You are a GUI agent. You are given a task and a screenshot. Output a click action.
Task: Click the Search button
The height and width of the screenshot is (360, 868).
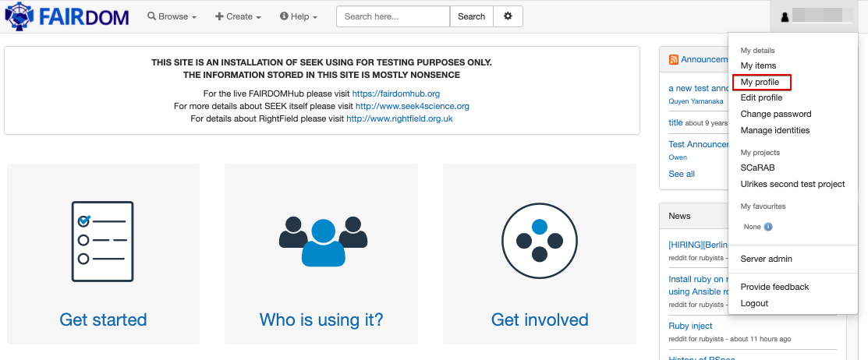[472, 16]
